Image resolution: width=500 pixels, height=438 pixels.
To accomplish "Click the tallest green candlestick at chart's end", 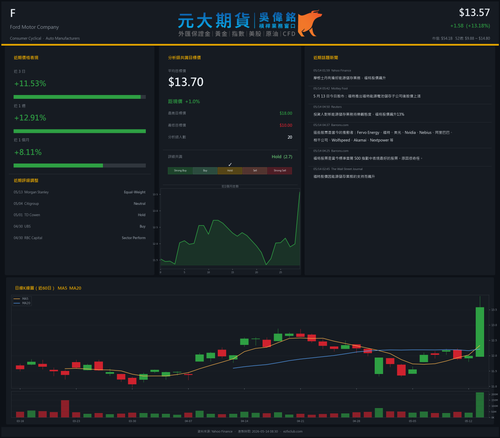I will 480,332.
